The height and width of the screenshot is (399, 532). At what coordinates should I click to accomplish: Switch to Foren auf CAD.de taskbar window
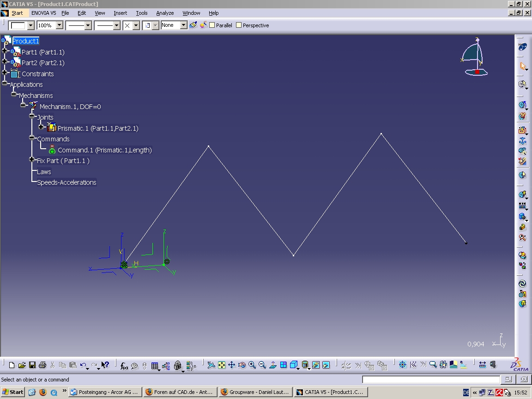tap(180, 392)
